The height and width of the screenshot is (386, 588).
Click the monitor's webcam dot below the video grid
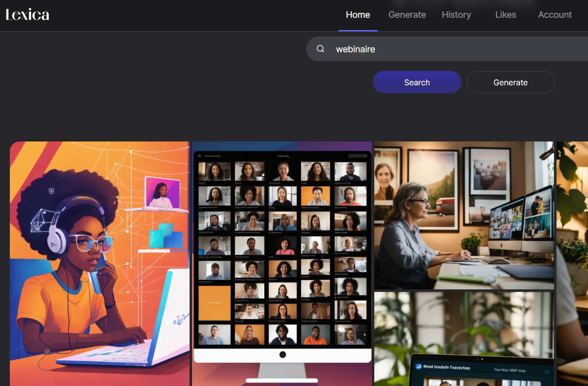(x=283, y=354)
